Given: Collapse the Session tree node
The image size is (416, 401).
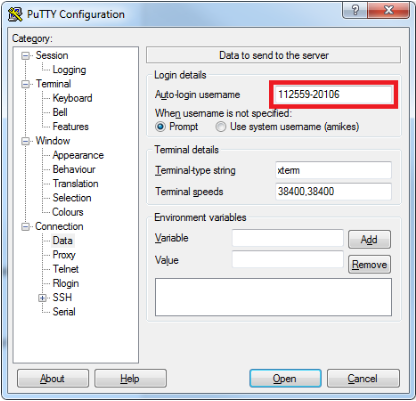Looking at the screenshot, I should tap(26, 56).
